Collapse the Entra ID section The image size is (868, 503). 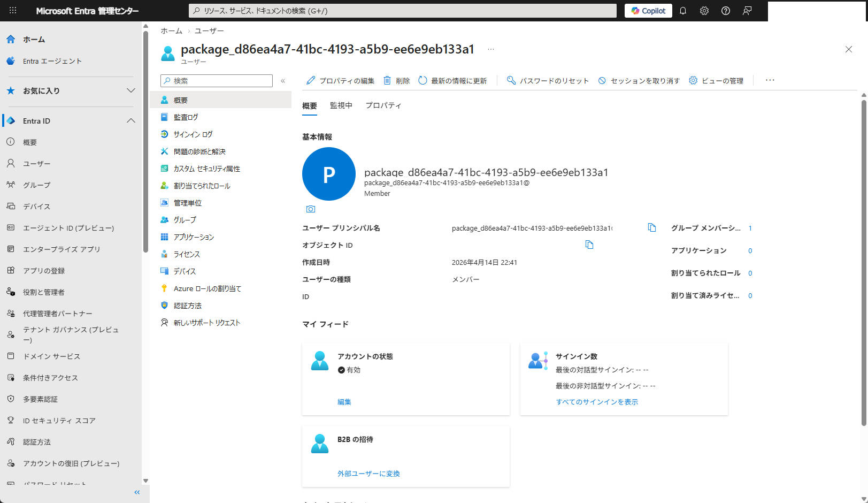[x=131, y=120]
